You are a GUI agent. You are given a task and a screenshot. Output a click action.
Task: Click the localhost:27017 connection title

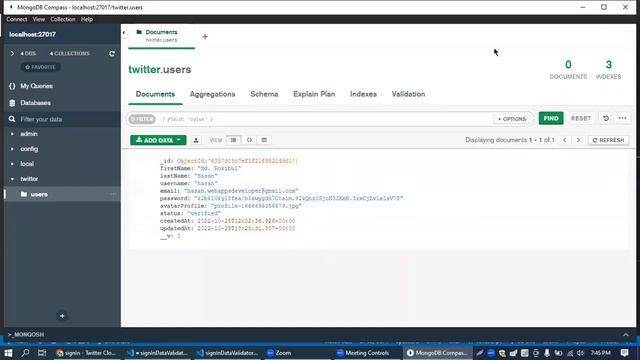33,35
